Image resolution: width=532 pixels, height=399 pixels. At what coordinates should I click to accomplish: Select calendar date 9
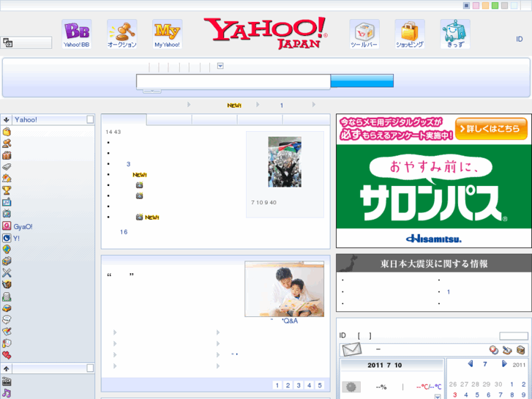click(523, 395)
